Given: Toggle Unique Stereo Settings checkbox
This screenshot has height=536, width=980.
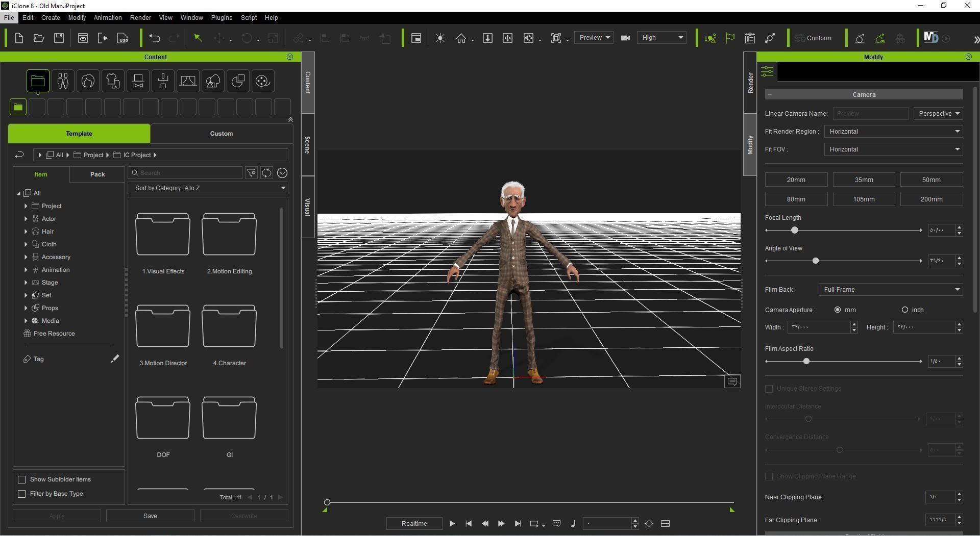Looking at the screenshot, I should (x=769, y=389).
